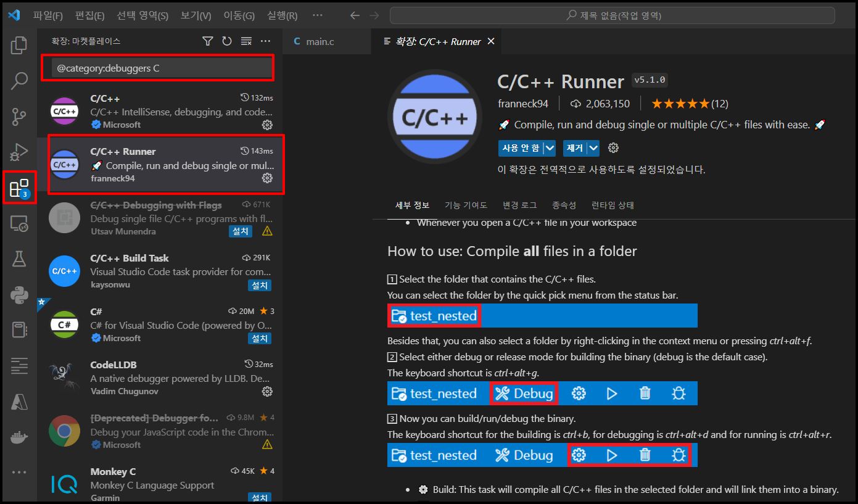
Task: Select C/C++ Microsoft extension in list
Action: [160, 112]
